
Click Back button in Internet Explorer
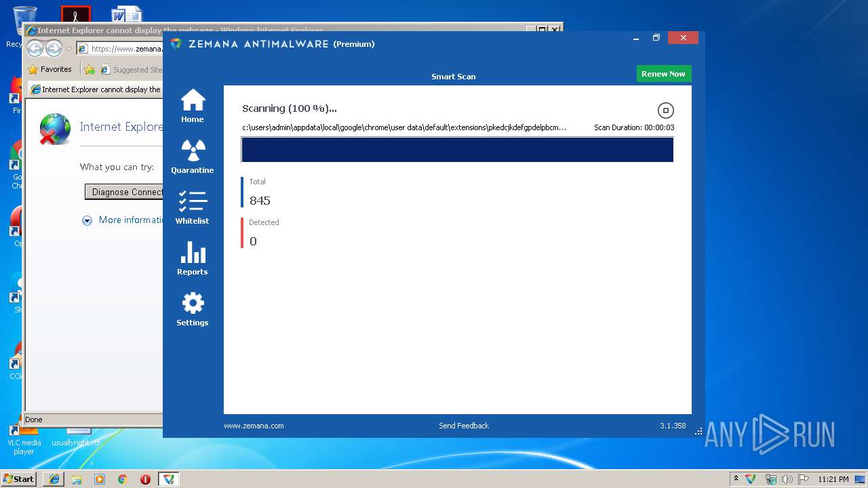coord(35,49)
